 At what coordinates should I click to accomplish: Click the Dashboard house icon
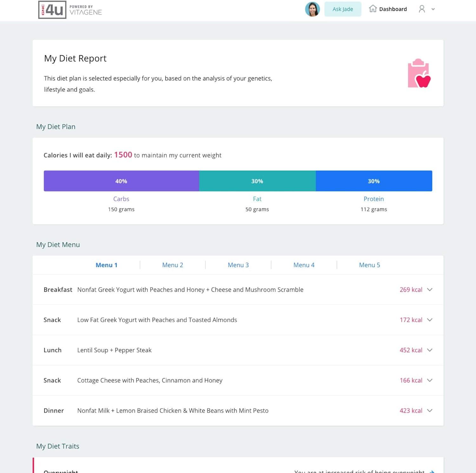pyautogui.click(x=373, y=9)
